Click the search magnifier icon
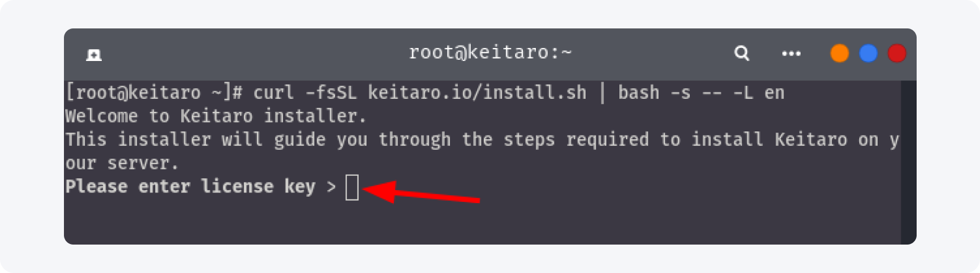The width and height of the screenshot is (980, 273). pyautogui.click(x=741, y=54)
